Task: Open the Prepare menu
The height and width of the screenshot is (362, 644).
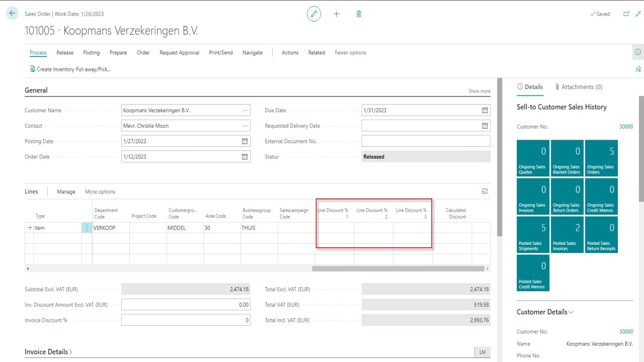Action: pos(118,53)
